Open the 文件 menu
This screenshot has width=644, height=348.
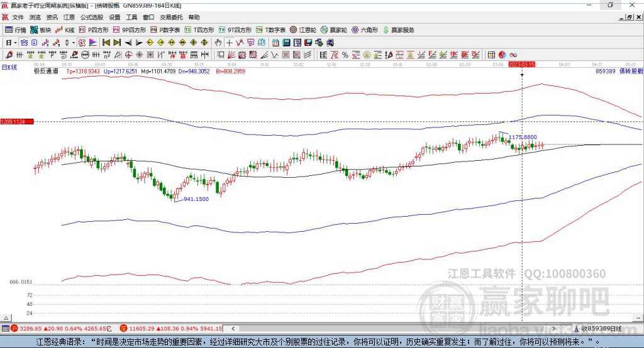18,17
